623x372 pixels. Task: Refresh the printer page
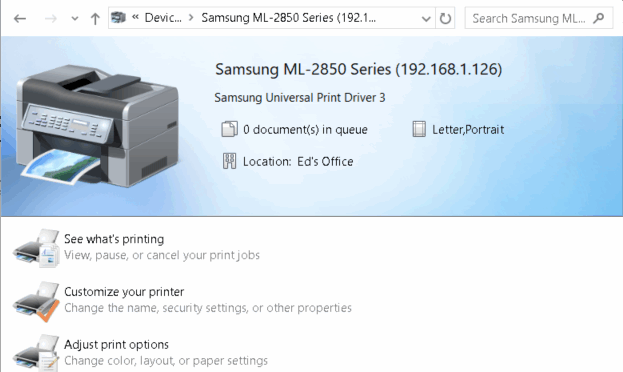click(x=445, y=18)
